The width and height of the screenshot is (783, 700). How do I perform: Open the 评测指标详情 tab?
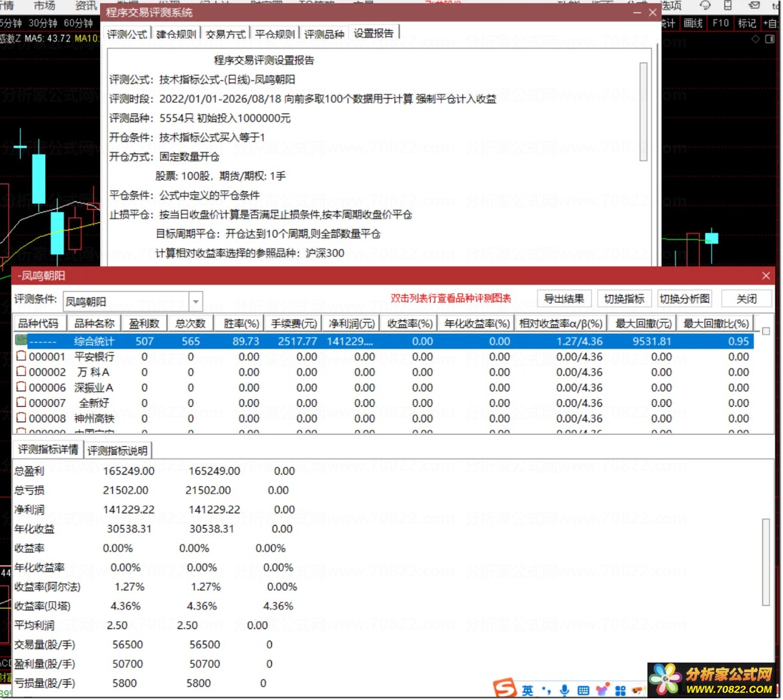coord(48,449)
